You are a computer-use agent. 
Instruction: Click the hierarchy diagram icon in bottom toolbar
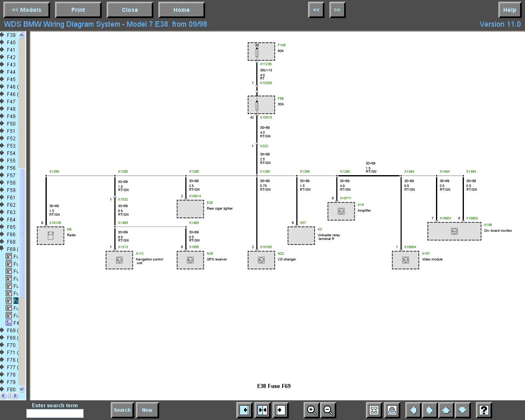(x=374, y=410)
